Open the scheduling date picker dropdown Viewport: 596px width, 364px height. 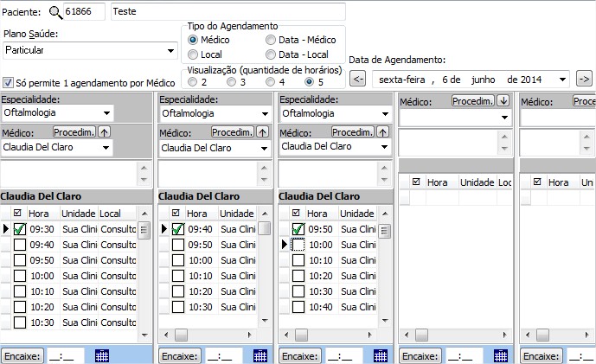(562, 80)
